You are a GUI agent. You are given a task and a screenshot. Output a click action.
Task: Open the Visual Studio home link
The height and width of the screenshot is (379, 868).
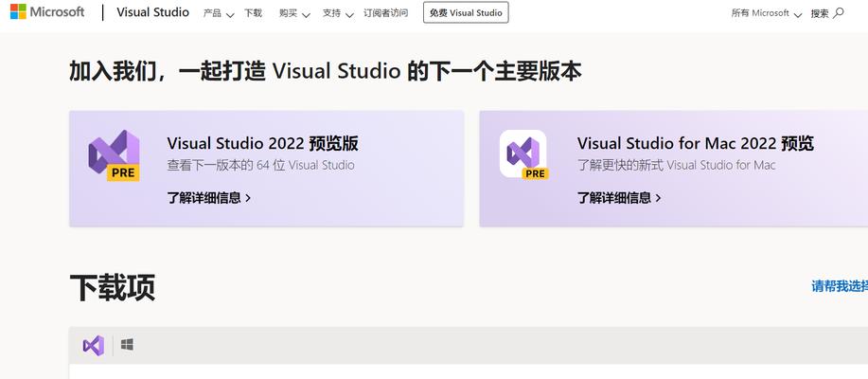coord(152,12)
